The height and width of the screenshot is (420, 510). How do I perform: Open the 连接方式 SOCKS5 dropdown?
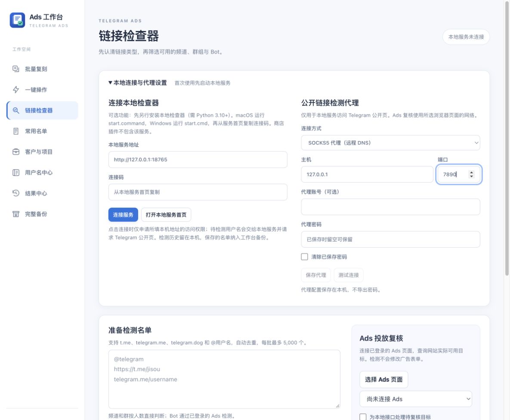[390, 143]
